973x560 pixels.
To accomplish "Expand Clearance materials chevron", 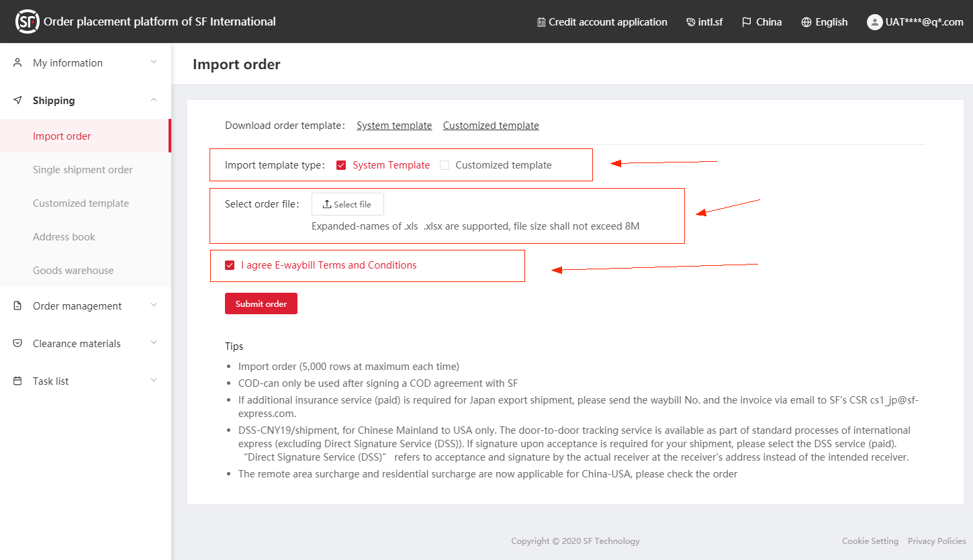I will [154, 343].
